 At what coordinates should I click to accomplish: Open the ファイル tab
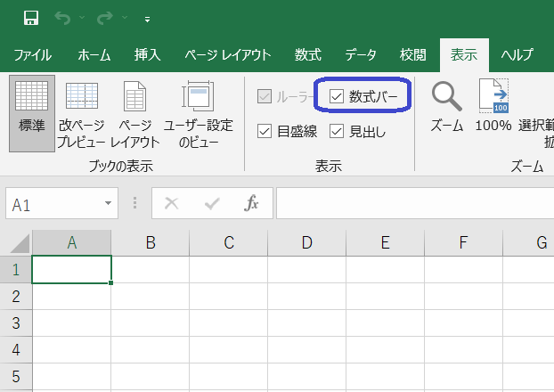32,55
